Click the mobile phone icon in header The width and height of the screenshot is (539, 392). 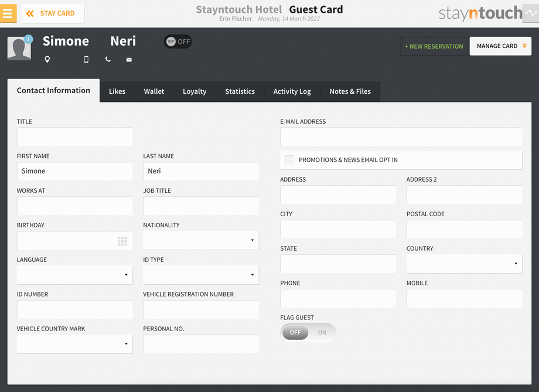tap(86, 60)
